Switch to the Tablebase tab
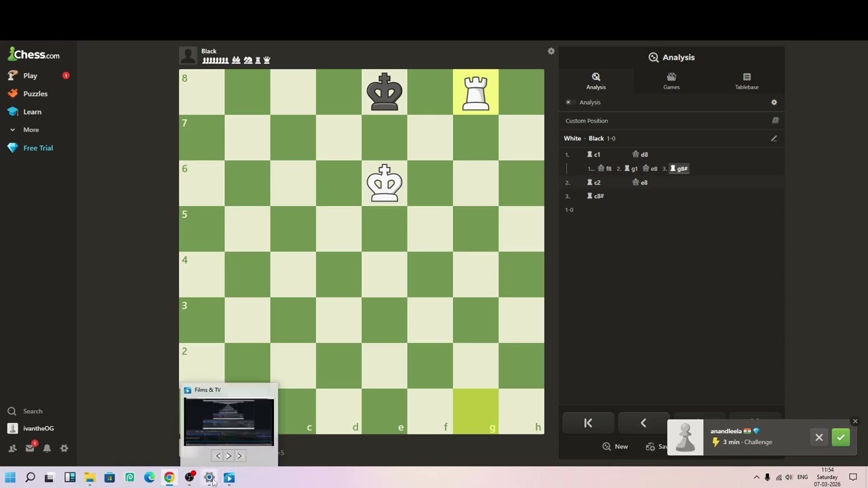The height and width of the screenshot is (488, 868). [x=747, y=81]
